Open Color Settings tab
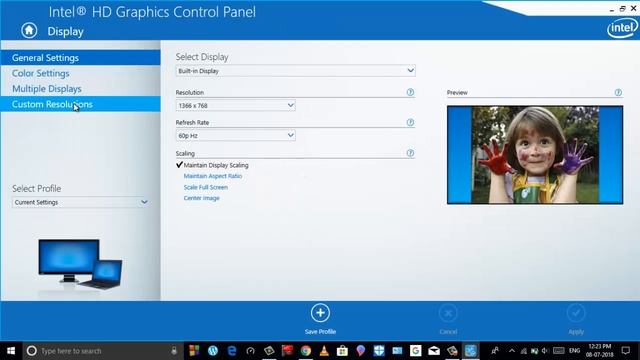The image size is (640, 360). (x=80, y=73)
